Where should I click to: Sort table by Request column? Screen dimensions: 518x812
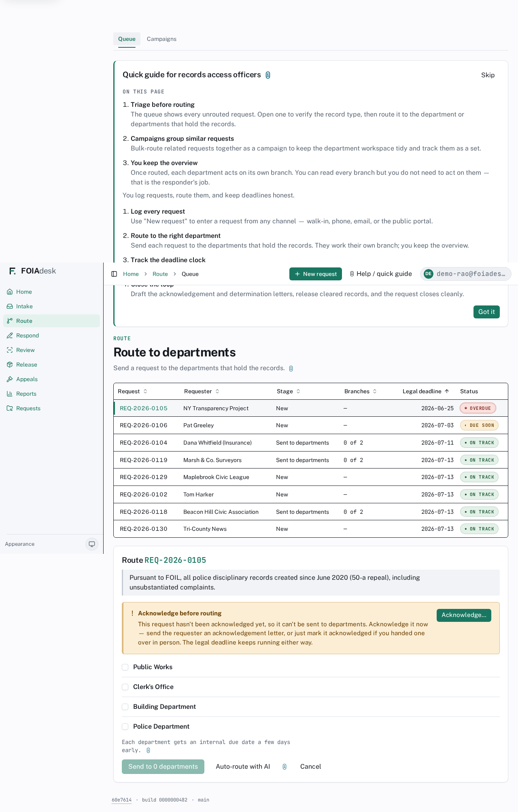pos(132,391)
